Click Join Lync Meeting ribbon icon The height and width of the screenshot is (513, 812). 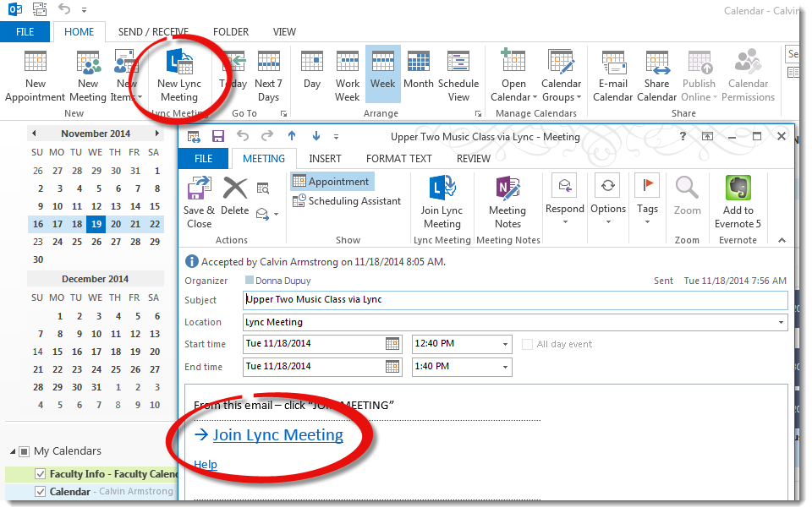[442, 188]
